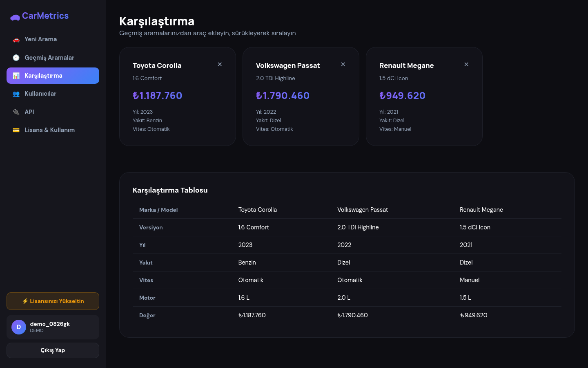Viewport: 588px width, 368px height.
Task: Click 'Yıl: 2023' on the Corolla card
Action: 143,112
